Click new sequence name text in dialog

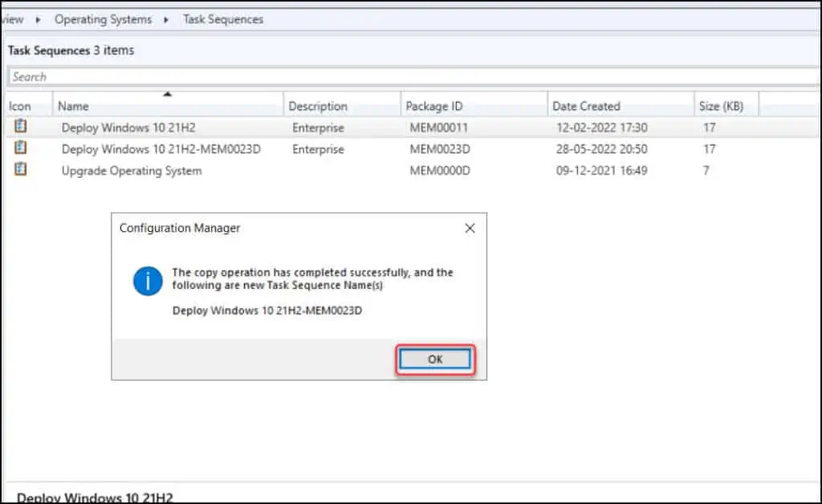click(x=267, y=311)
